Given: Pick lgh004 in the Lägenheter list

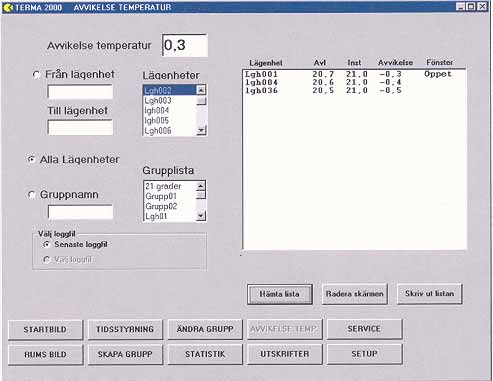Looking at the screenshot, I should [x=170, y=110].
